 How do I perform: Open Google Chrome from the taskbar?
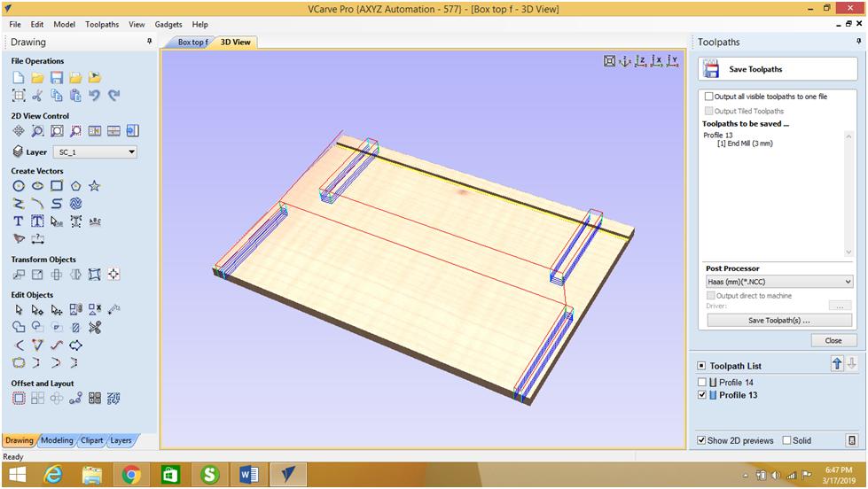click(x=131, y=475)
